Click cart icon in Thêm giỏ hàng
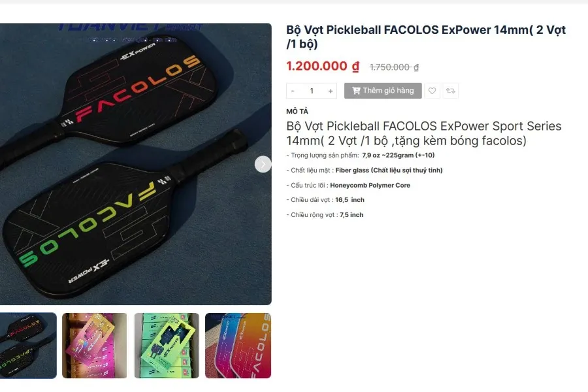588x392 pixels. pos(356,90)
